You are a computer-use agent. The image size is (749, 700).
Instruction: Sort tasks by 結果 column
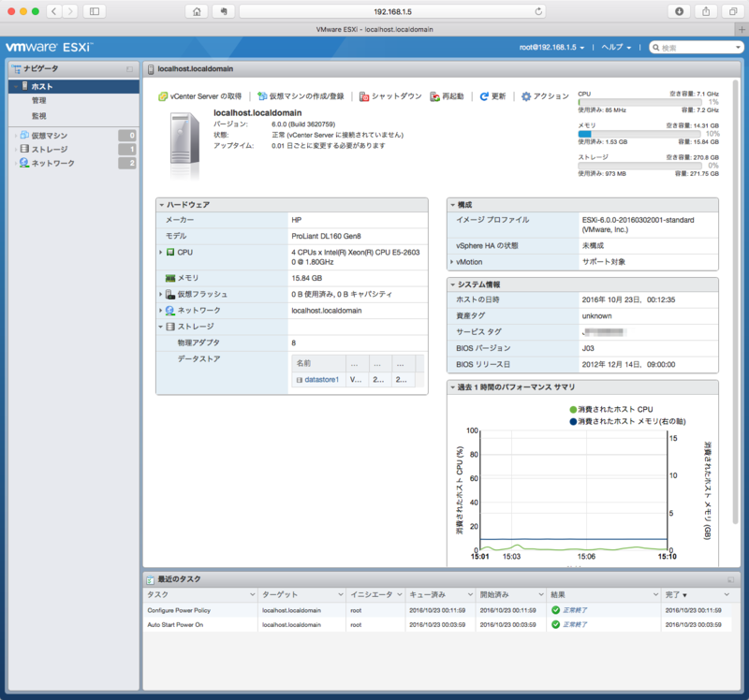click(x=604, y=594)
